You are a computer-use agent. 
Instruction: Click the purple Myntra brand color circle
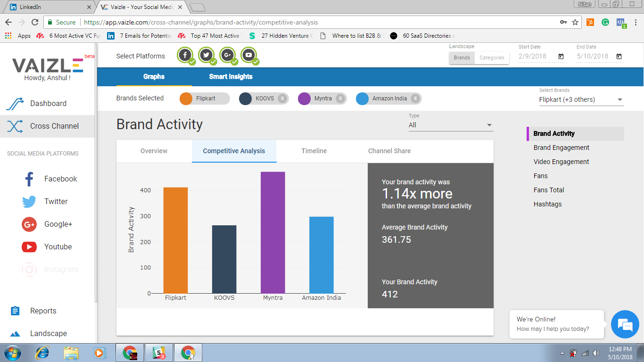click(304, 99)
